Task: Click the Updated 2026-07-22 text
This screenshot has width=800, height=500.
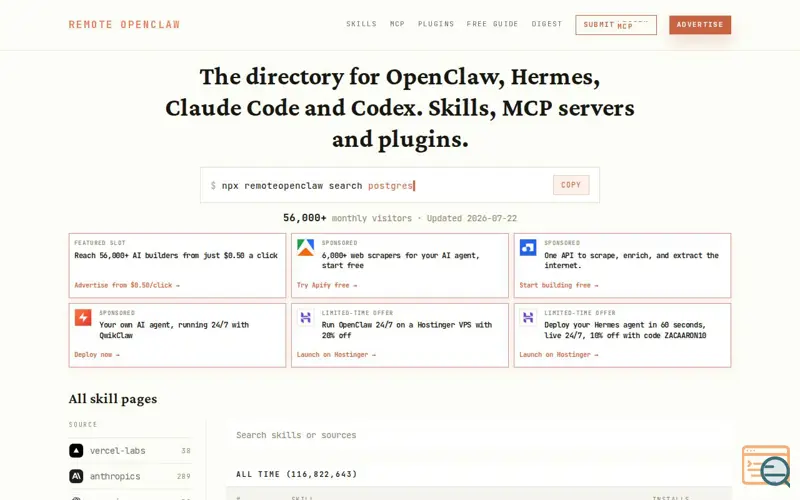Action: click(x=472, y=218)
